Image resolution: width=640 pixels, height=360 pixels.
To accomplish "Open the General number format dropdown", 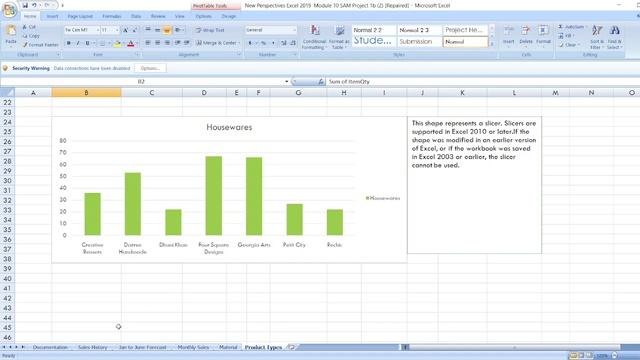I will coord(294,30).
